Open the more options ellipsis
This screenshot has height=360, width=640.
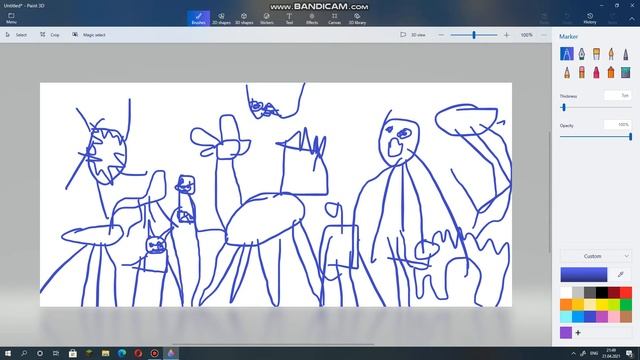tap(544, 35)
